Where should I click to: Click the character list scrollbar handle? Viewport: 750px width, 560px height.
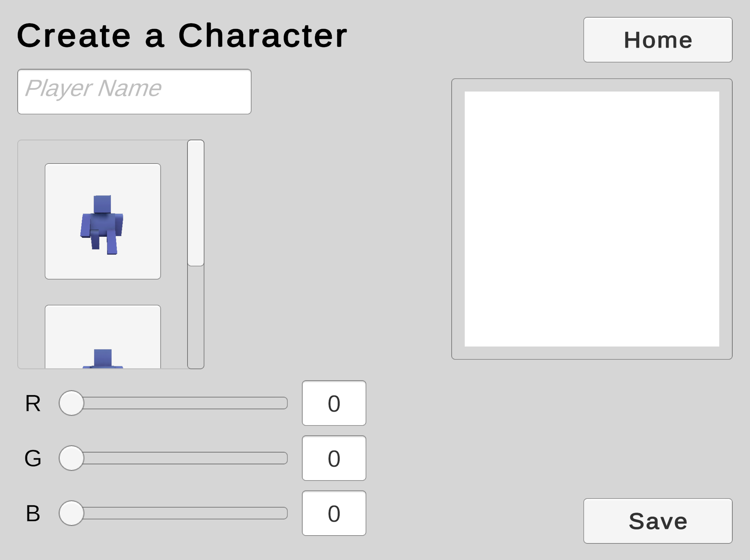[x=196, y=203]
